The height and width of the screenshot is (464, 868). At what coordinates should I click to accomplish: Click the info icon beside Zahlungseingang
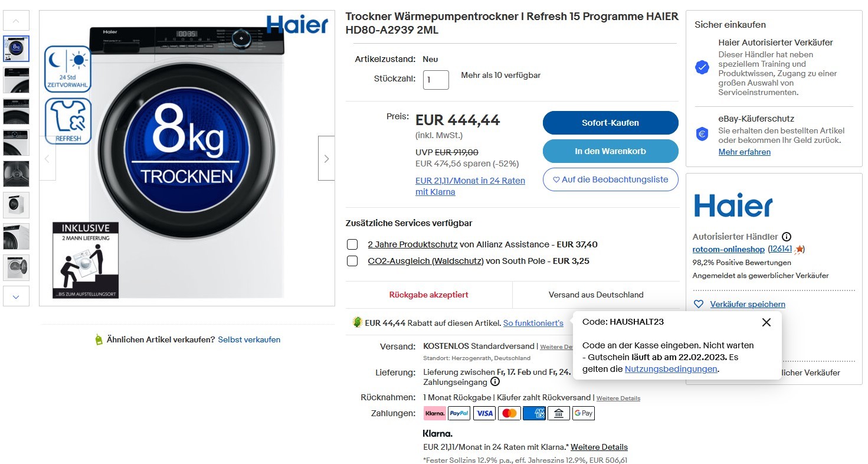pos(495,382)
